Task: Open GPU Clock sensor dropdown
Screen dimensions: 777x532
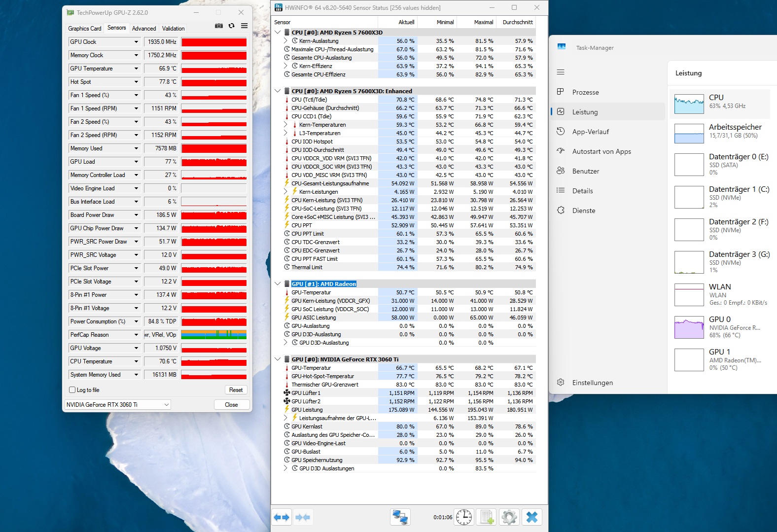Action: 136,42
